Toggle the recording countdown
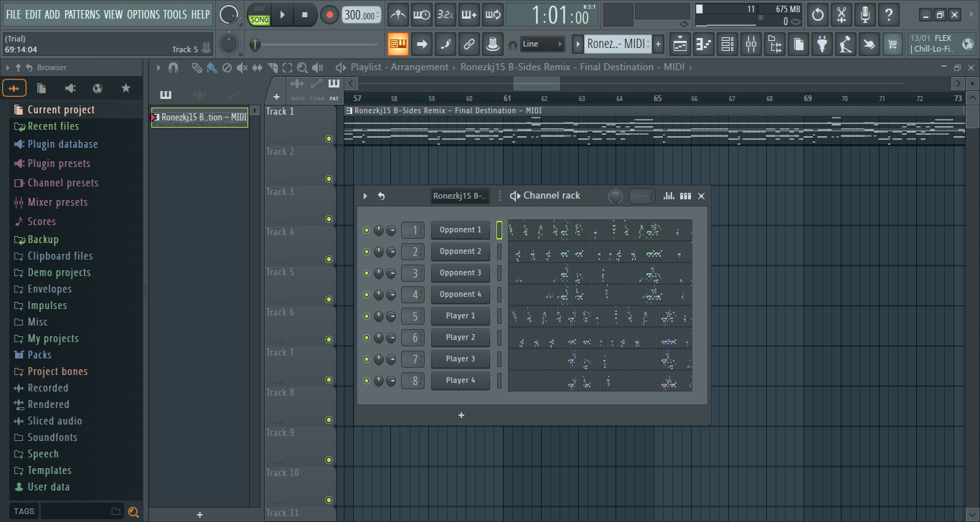 point(446,14)
